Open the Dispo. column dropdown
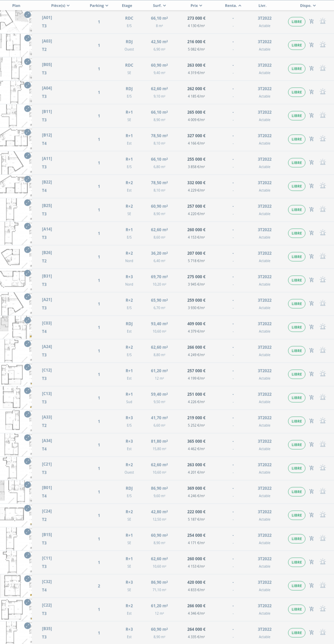 pyautogui.click(x=307, y=6)
